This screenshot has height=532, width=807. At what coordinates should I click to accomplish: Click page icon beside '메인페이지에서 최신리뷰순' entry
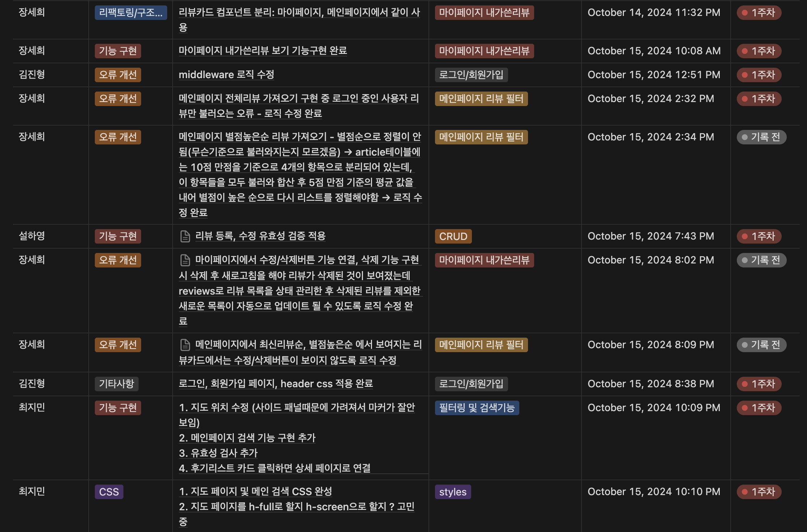coord(185,345)
